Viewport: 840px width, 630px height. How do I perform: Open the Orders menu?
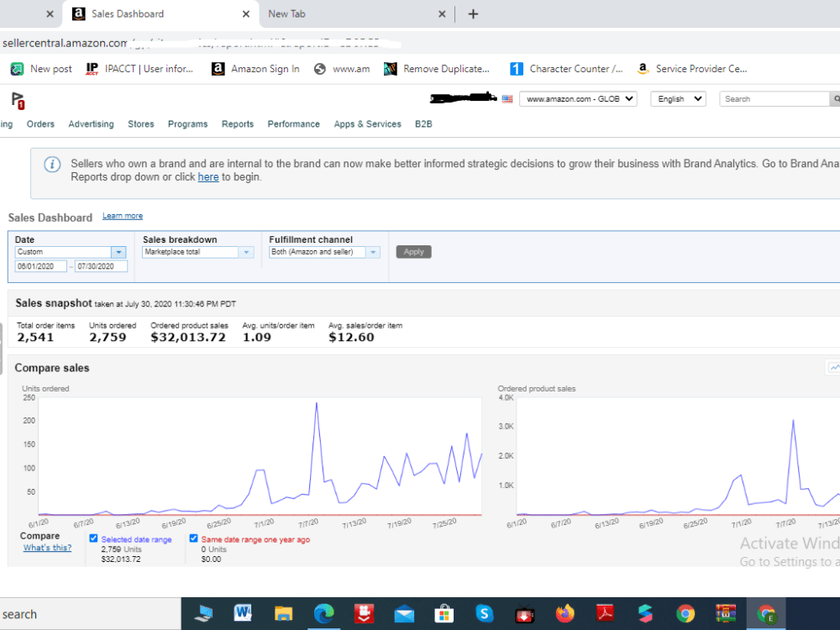point(40,124)
